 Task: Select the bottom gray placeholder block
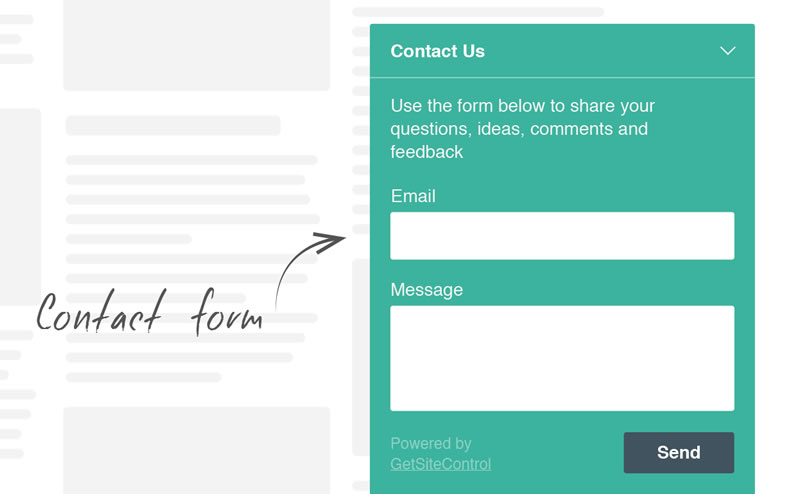coord(197,450)
